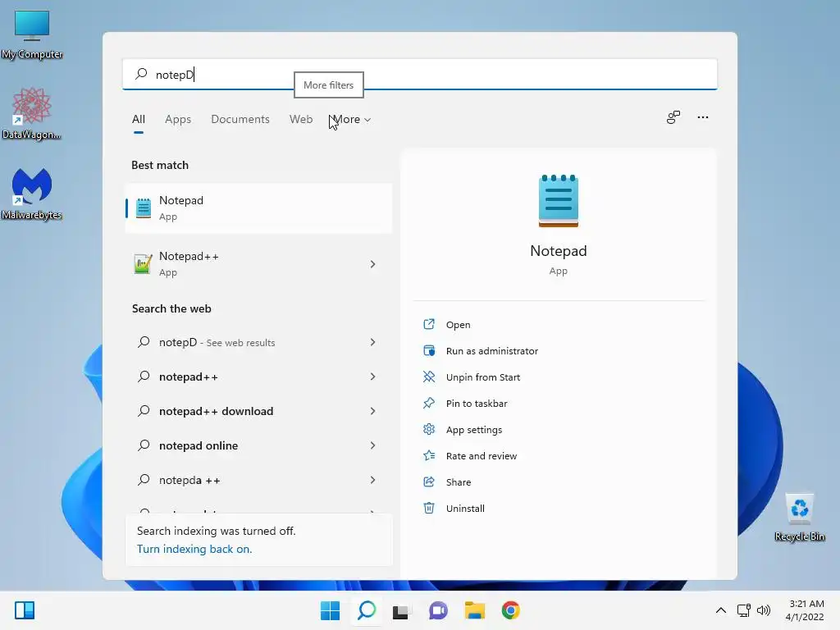Switch to the Documents filter tab
The width and height of the screenshot is (840, 630).
(240, 120)
